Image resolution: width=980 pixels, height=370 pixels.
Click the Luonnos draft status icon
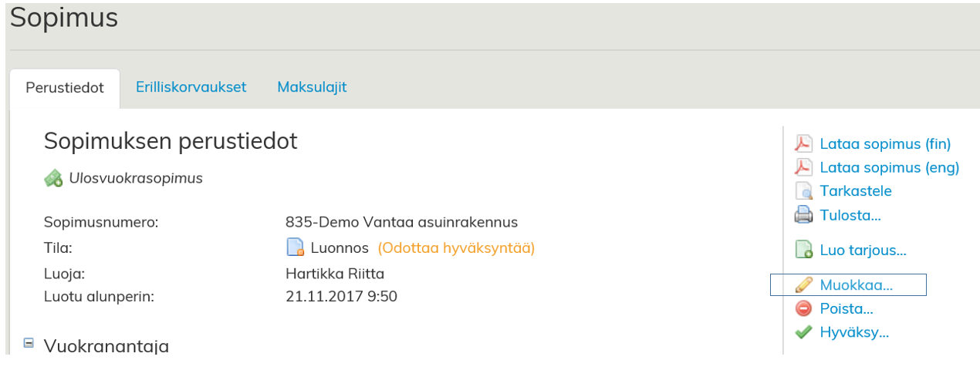pos(295,247)
